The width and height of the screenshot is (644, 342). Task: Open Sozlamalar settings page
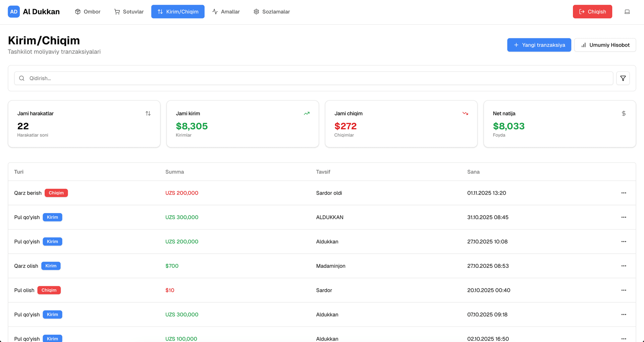click(271, 12)
